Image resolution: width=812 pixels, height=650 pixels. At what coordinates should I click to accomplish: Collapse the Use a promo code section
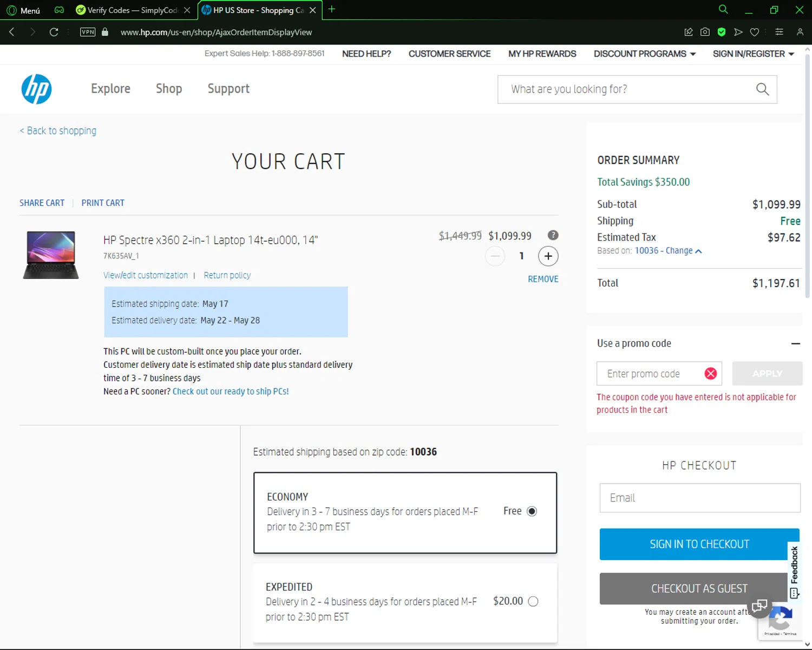tap(795, 343)
